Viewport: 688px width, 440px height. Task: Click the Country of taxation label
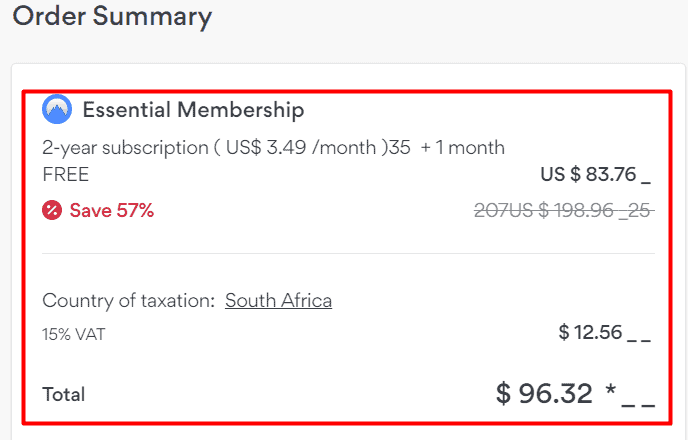(127, 300)
